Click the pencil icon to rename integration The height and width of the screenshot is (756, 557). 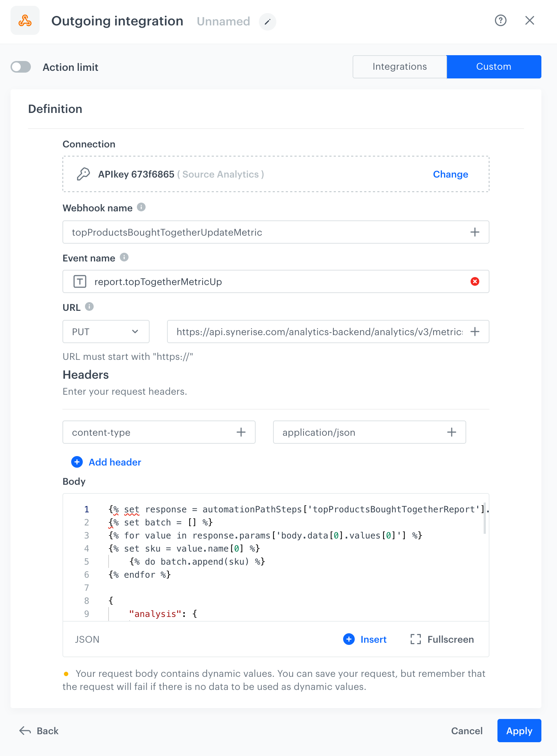267,22
